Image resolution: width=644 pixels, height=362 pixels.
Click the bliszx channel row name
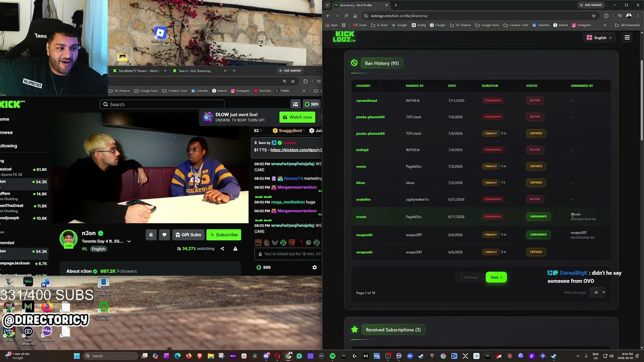(x=361, y=183)
